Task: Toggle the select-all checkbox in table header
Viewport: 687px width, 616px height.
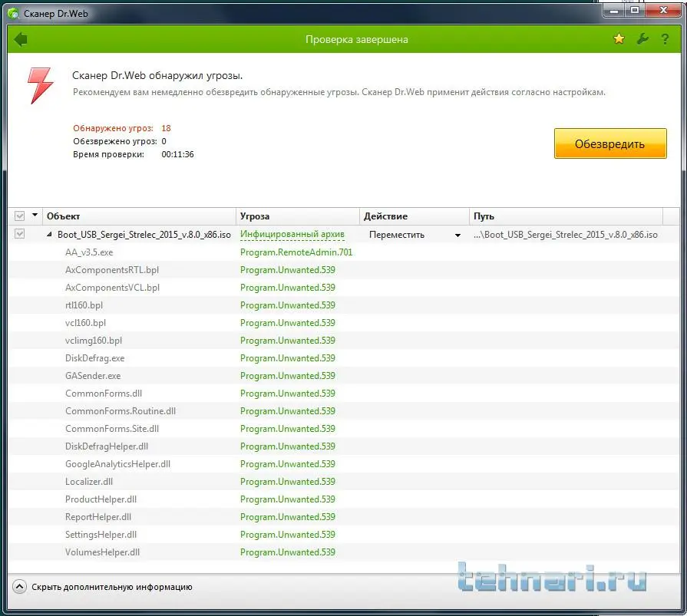Action: (x=19, y=216)
